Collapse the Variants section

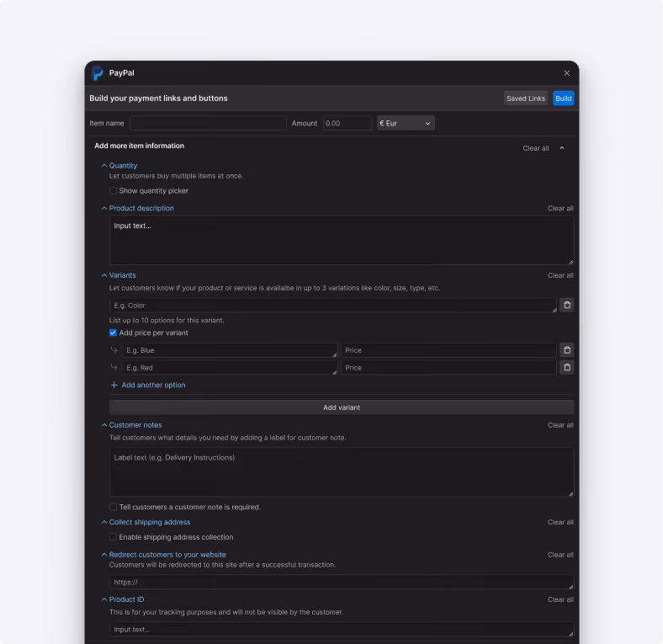pyautogui.click(x=104, y=275)
